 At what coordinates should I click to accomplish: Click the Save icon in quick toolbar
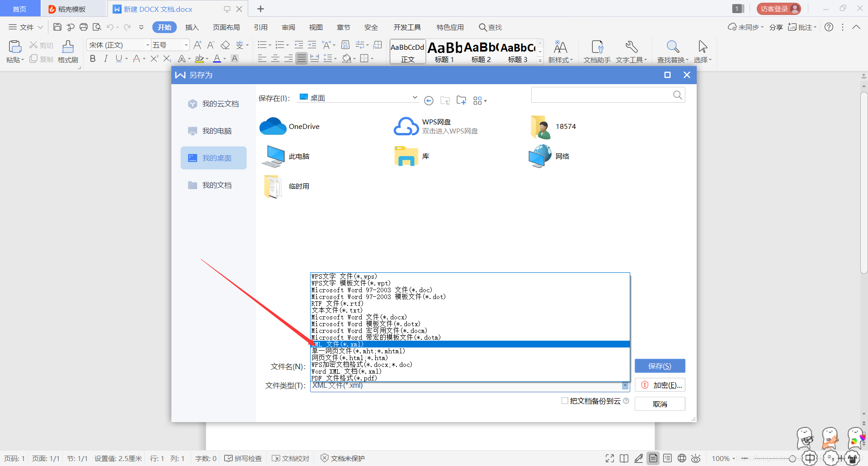click(57, 27)
